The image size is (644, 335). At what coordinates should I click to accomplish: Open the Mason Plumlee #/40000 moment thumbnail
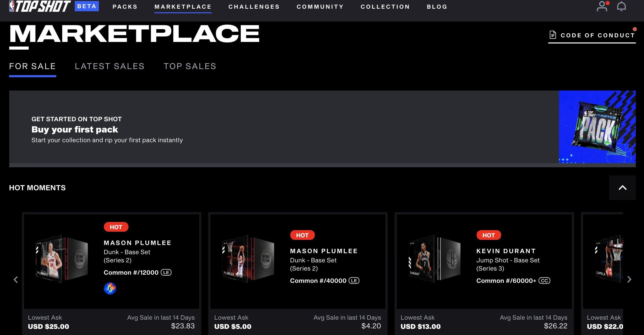coord(248,259)
